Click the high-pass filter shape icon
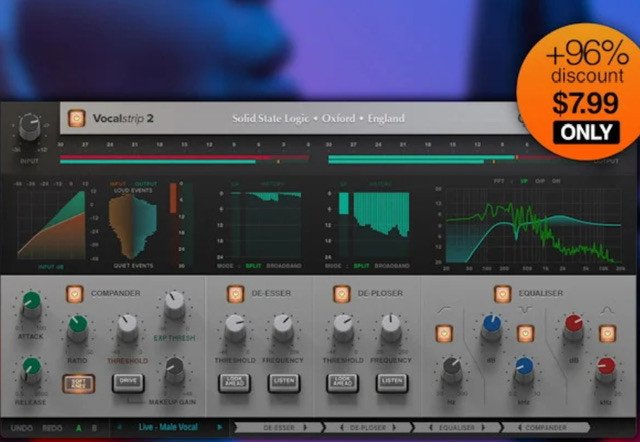The width and height of the screenshot is (640, 442). pos(444,311)
